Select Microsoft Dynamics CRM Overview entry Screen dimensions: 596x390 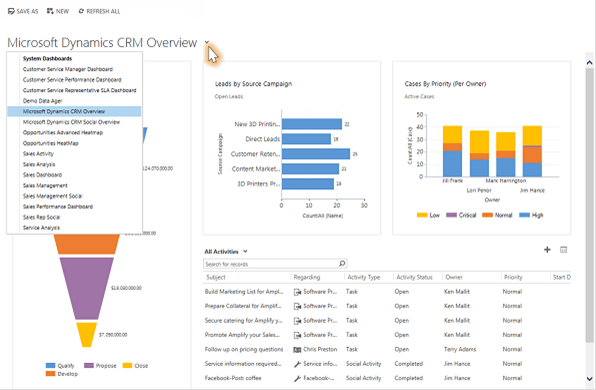pyautogui.click(x=74, y=111)
